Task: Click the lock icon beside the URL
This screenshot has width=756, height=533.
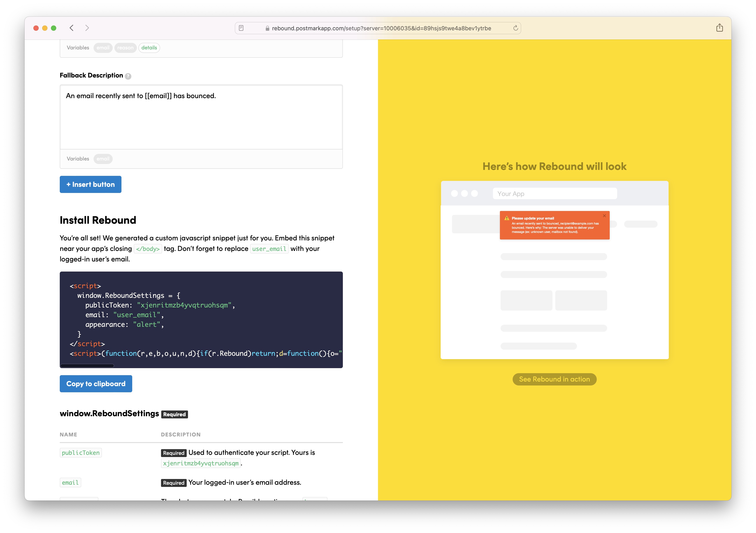Action: 267,29
